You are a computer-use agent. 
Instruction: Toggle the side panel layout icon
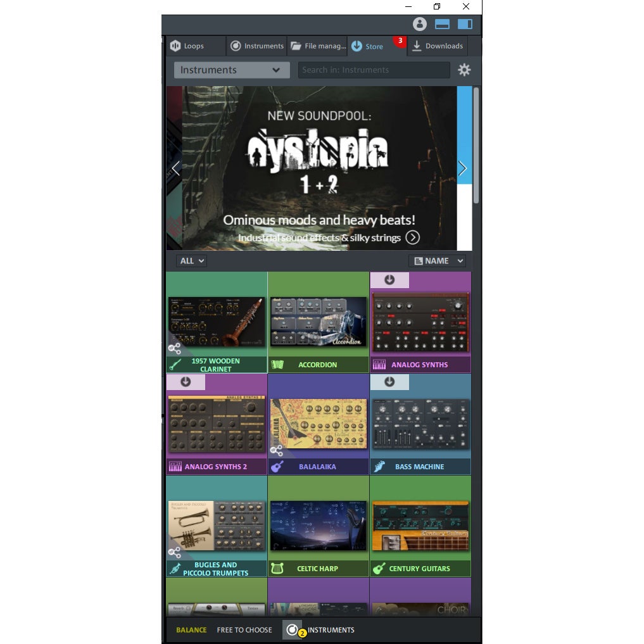465,24
